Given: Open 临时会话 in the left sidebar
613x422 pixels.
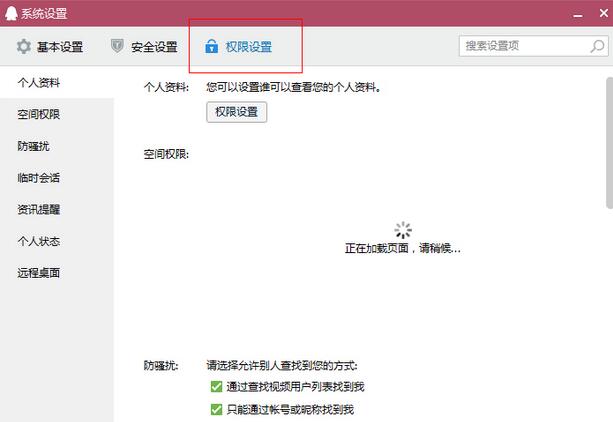Looking at the screenshot, I should 39,178.
